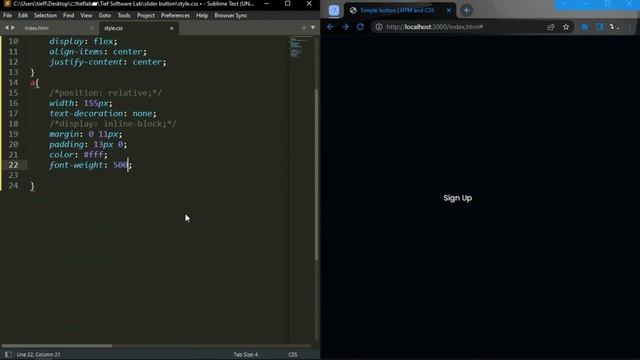Open the Project menu
Viewport: 640px width, 360px height.
point(146,16)
